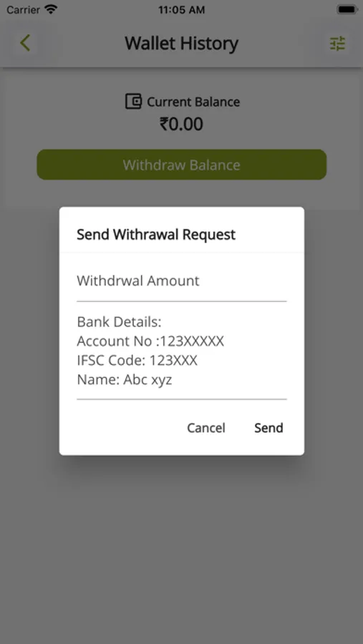Viewport: 363px width, 644px height.
Task: Click the IFSC Code line
Action: tap(137, 361)
